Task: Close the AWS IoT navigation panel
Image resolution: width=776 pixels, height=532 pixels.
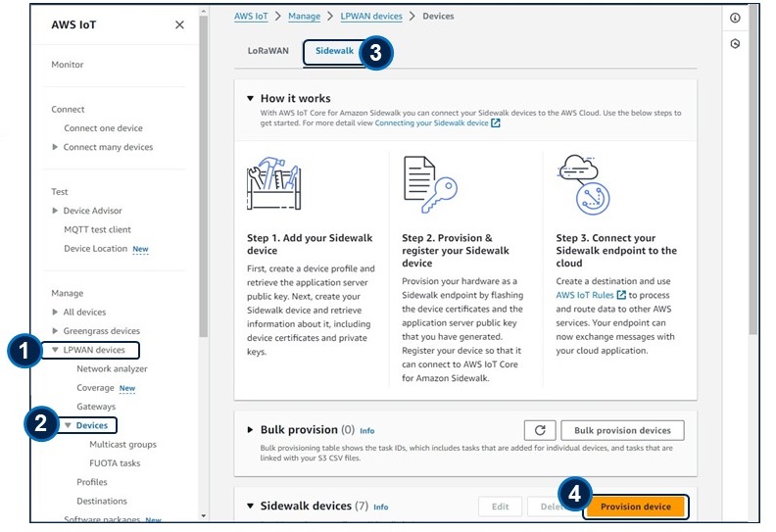Action: coord(179,24)
